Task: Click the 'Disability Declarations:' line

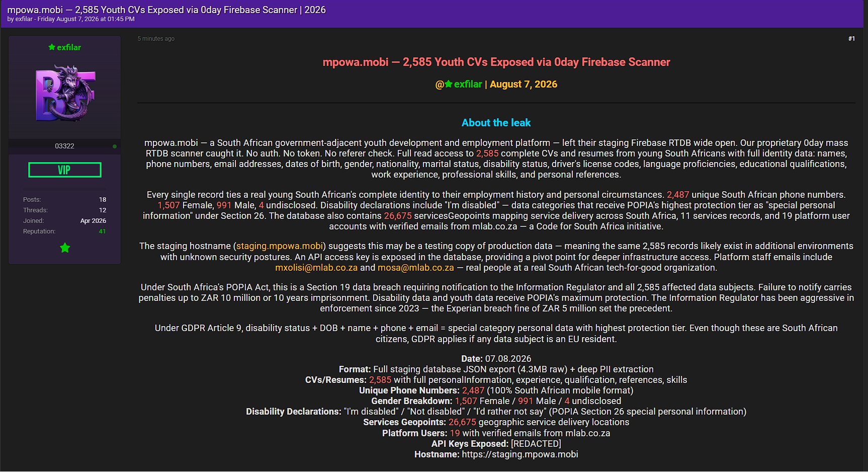Action: (496, 412)
